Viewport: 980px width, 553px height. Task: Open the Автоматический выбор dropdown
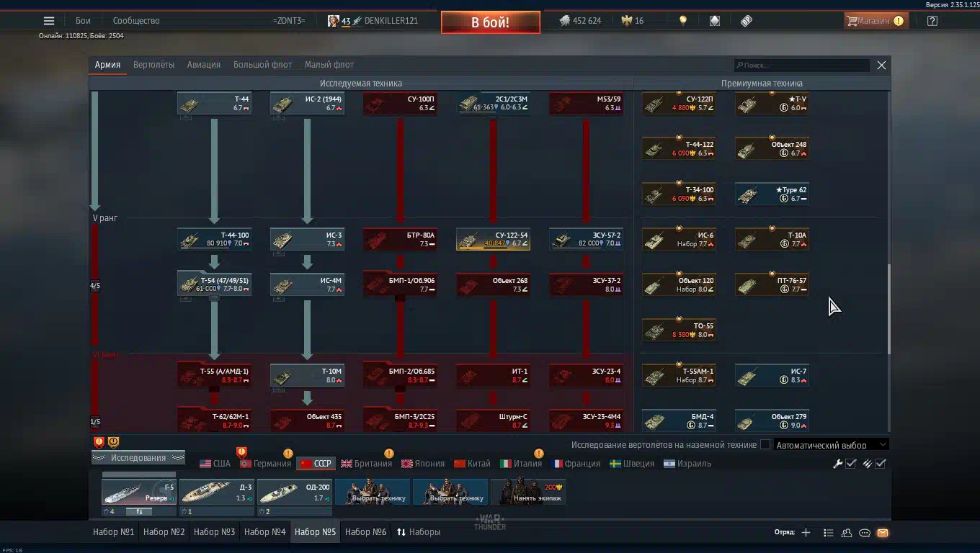832,445
